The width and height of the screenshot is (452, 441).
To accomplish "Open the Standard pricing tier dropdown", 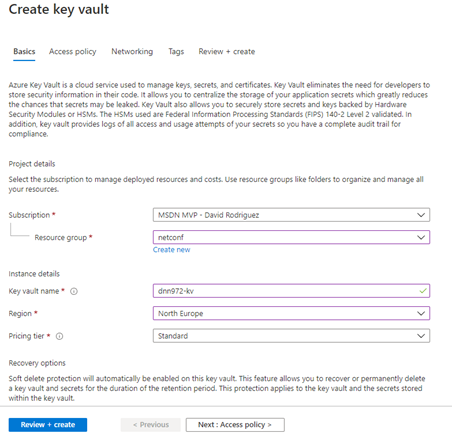I will point(291,336).
